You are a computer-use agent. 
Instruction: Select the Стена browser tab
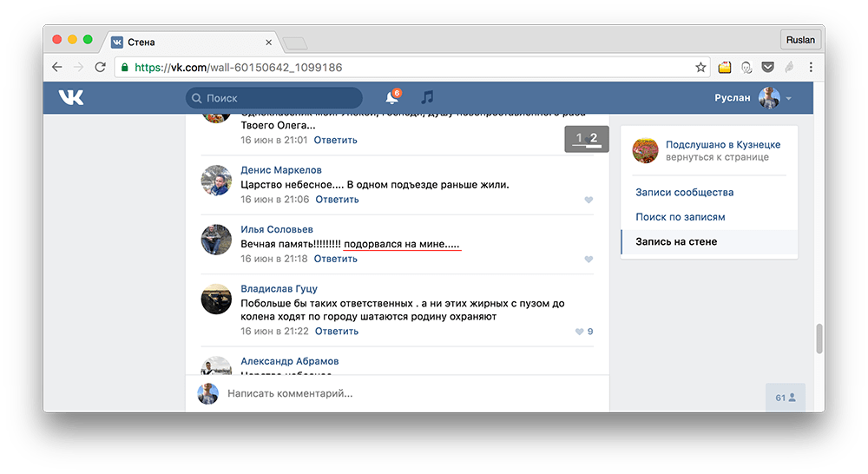[x=191, y=42]
